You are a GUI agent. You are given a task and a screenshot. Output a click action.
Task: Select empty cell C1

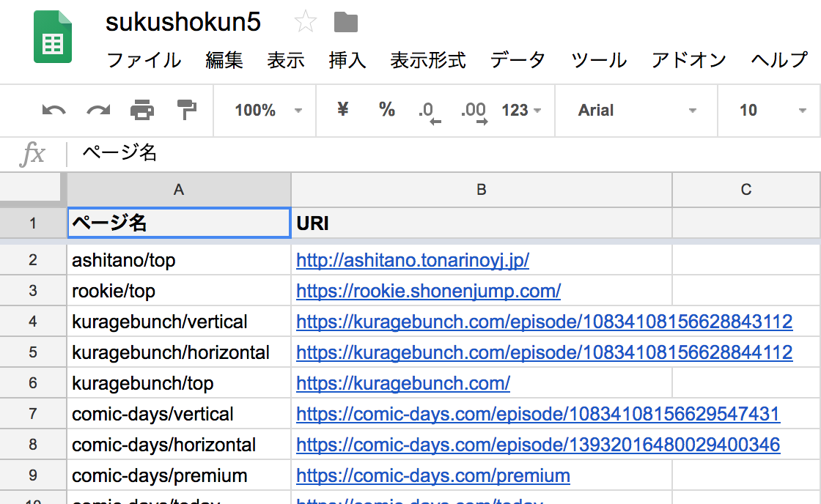pyautogui.click(x=746, y=223)
